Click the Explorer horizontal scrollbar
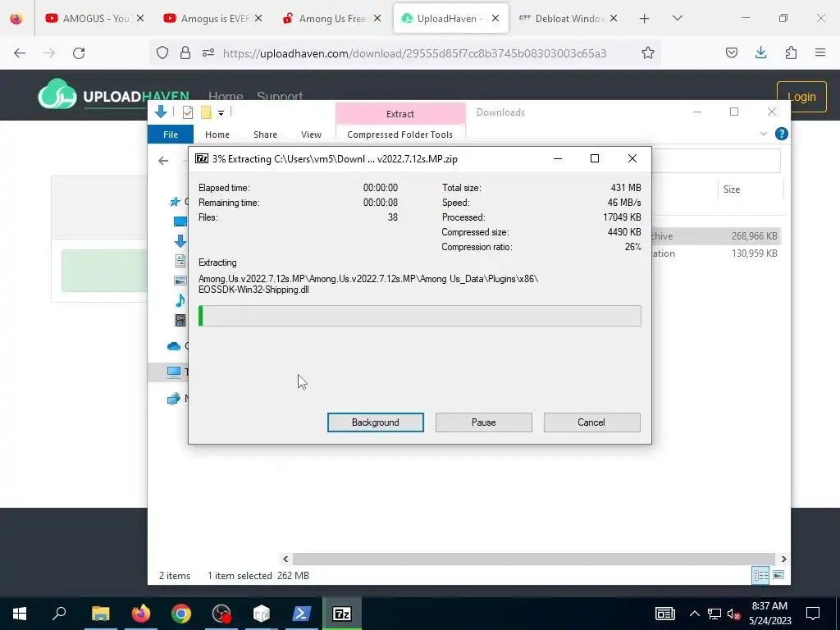Viewport: 840px width, 630px height. [533, 559]
